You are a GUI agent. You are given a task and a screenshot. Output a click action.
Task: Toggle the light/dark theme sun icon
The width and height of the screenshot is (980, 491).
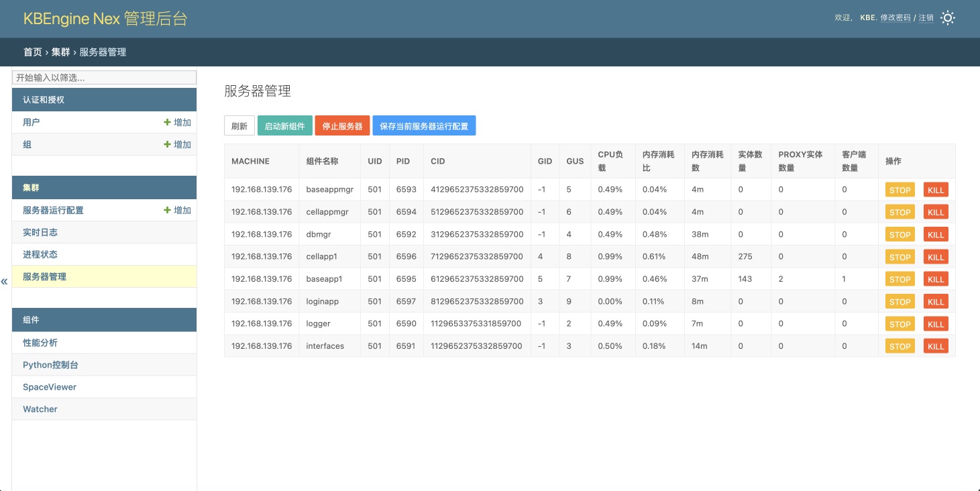coord(947,18)
